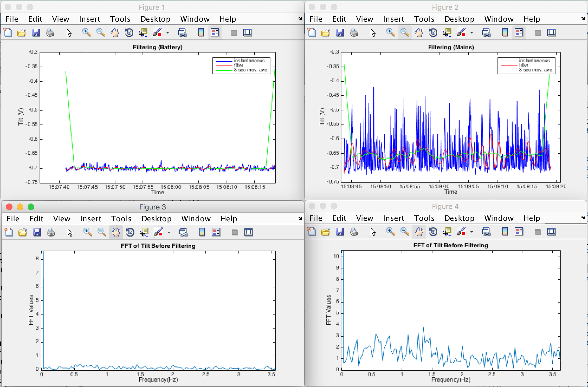Select Data Cursor tool in Figure 1
The width and height of the screenshot is (588, 387).
click(x=143, y=33)
